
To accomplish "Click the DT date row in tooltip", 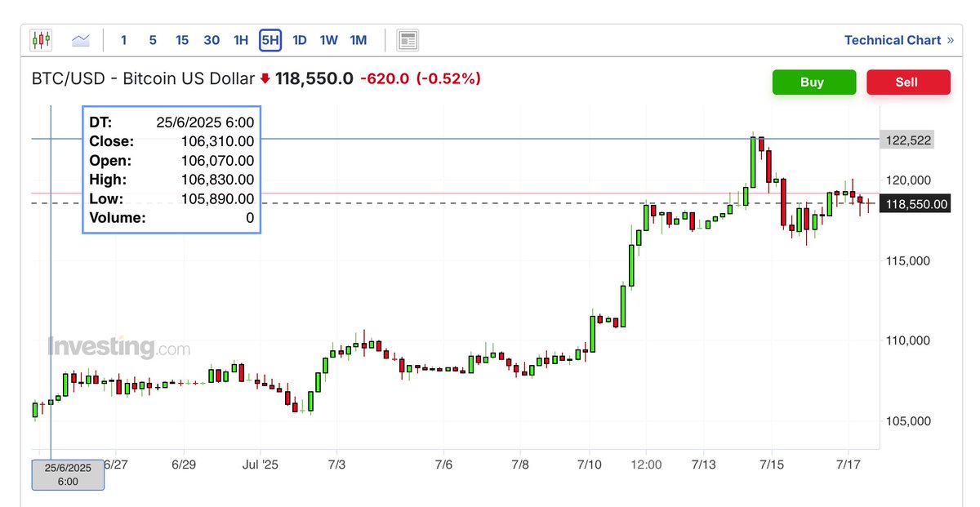I will (x=171, y=122).
